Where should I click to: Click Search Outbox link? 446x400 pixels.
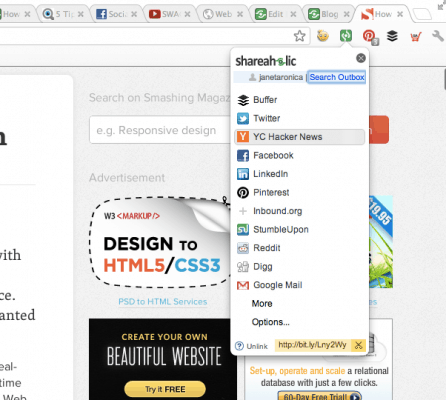click(x=337, y=77)
